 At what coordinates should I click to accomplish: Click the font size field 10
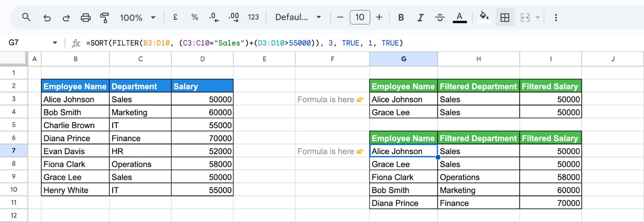click(360, 17)
